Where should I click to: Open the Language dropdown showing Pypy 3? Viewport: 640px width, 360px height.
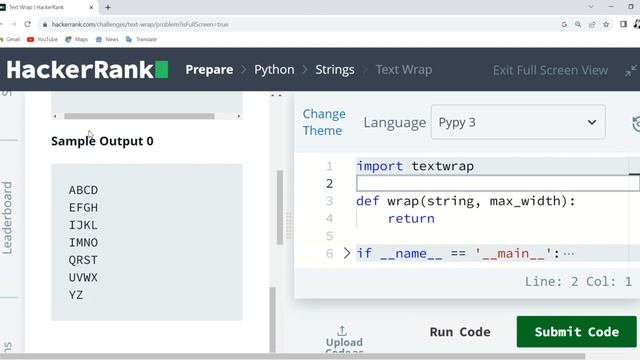point(518,122)
